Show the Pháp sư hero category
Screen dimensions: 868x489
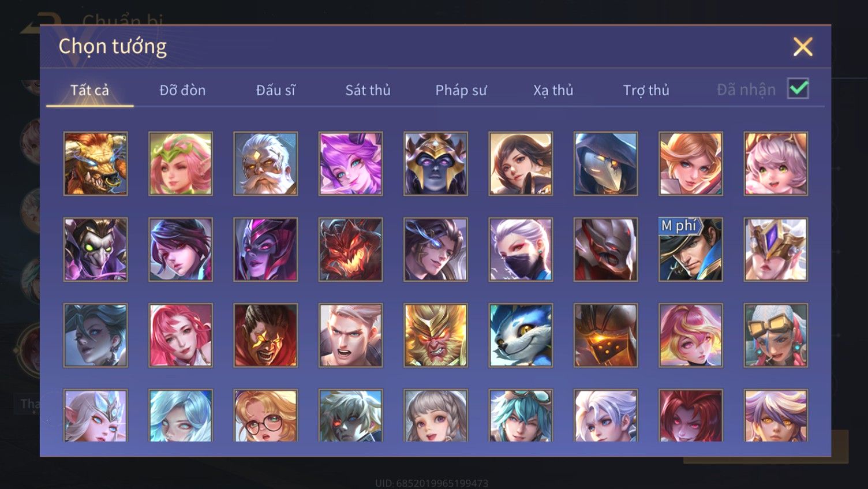[461, 90]
